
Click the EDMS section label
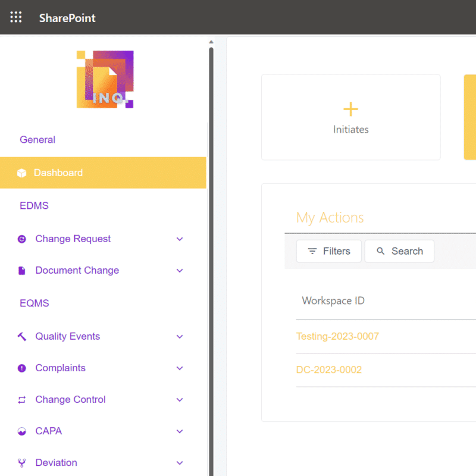click(x=34, y=205)
